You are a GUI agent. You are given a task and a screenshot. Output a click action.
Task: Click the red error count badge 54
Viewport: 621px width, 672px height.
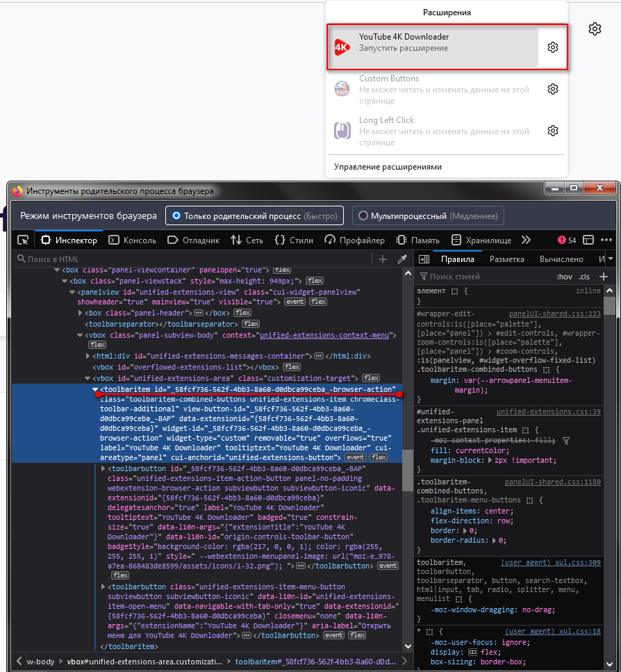(x=567, y=240)
